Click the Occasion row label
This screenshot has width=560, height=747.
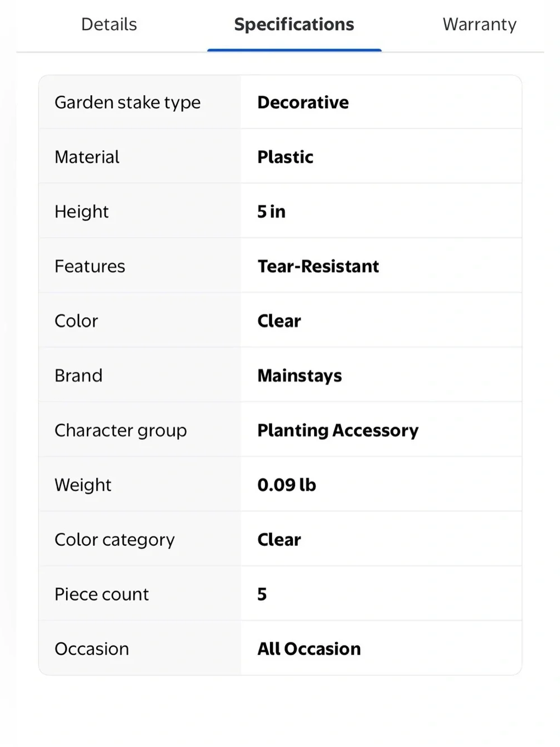coord(92,649)
